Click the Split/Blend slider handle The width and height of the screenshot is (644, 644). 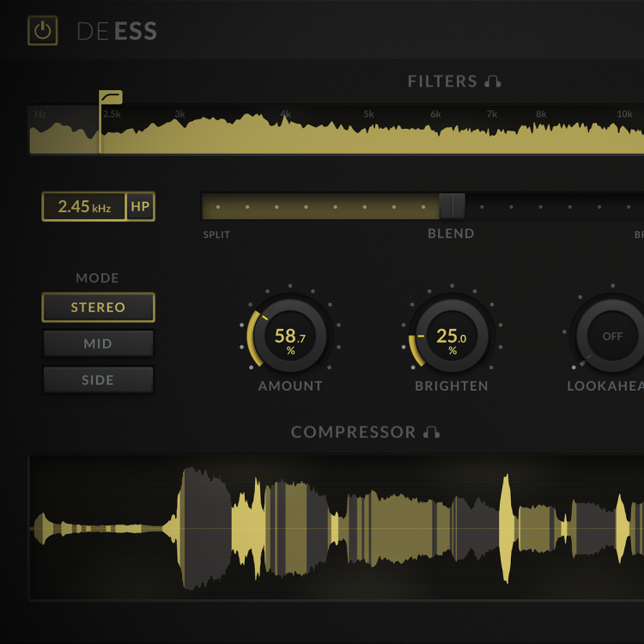tap(452, 206)
